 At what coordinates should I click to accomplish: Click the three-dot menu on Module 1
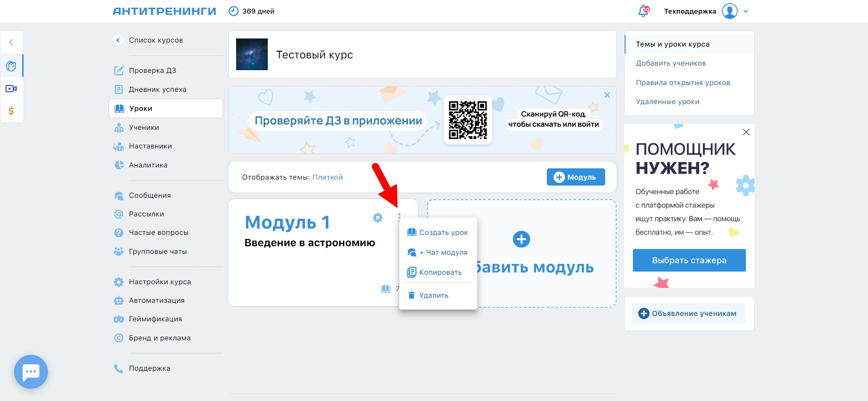coord(399,218)
